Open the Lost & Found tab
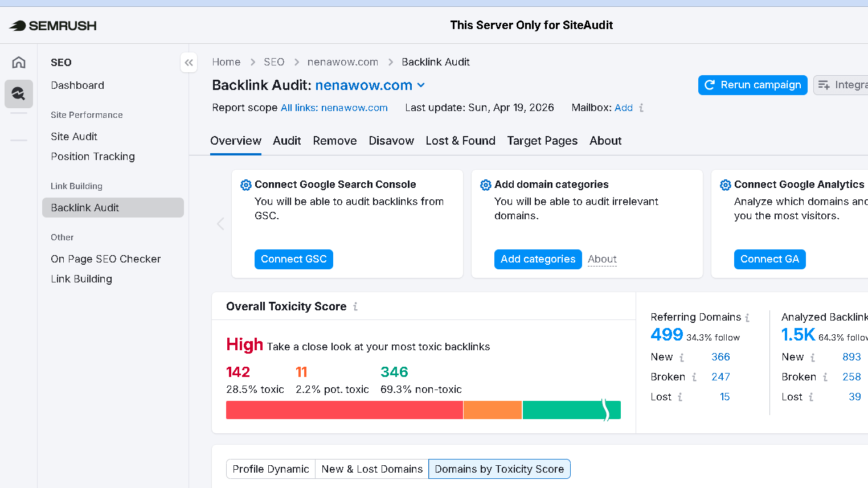The width and height of the screenshot is (868, 488). click(460, 141)
